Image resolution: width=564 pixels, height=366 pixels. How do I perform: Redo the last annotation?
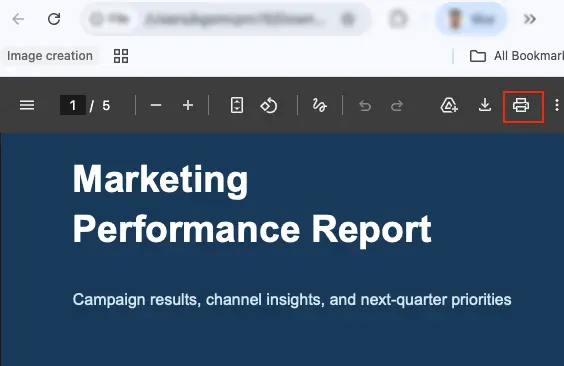coord(397,106)
